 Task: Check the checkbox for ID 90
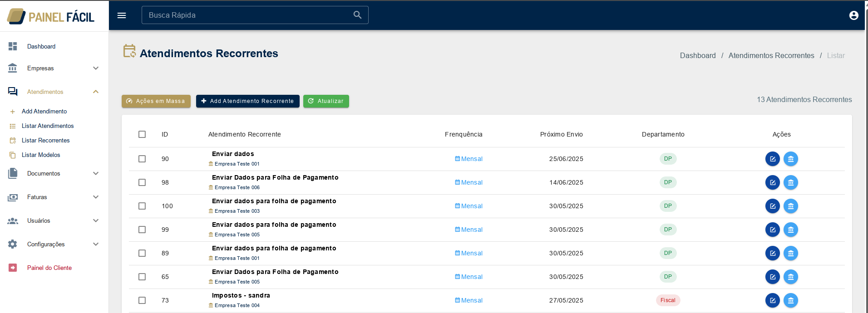[142, 159]
